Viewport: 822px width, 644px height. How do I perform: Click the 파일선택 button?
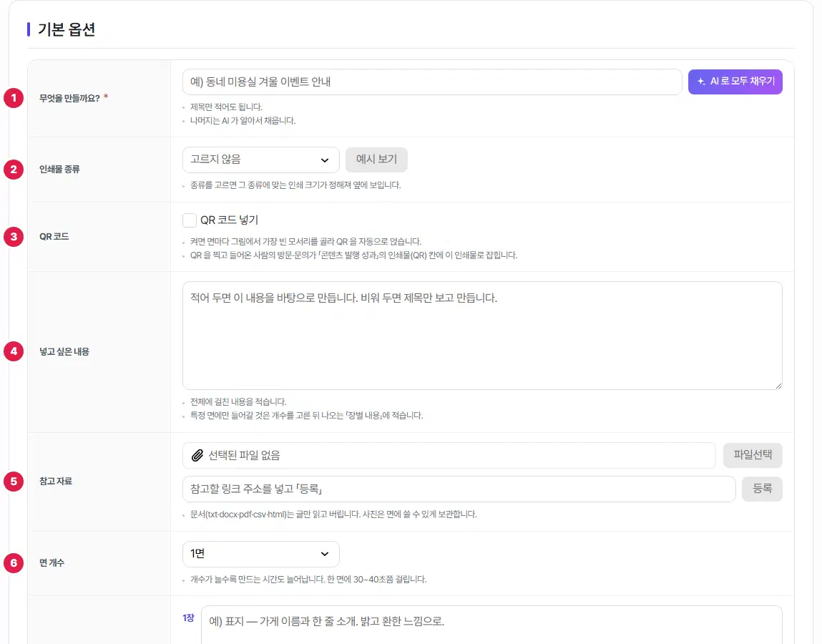pyautogui.click(x=753, y=455)
